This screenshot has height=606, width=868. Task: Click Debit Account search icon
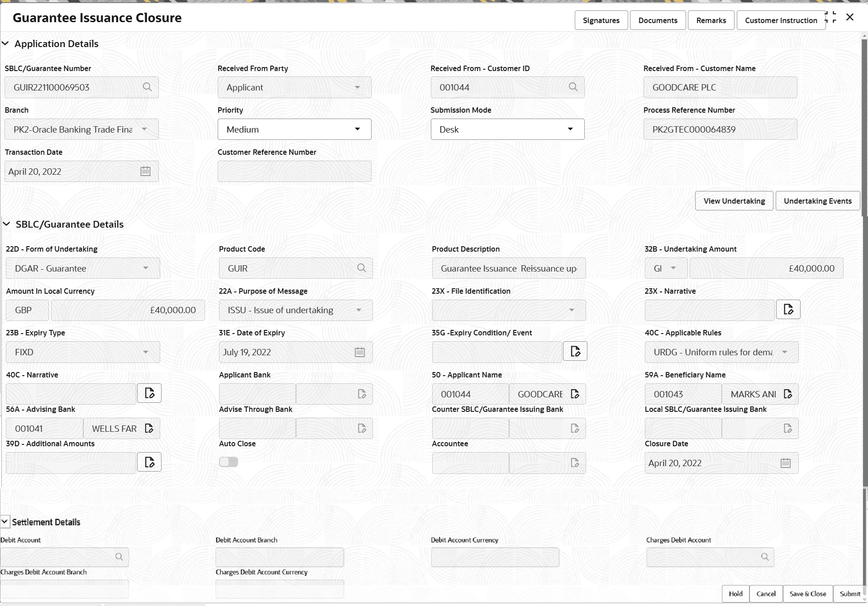(x=119, y=557)
